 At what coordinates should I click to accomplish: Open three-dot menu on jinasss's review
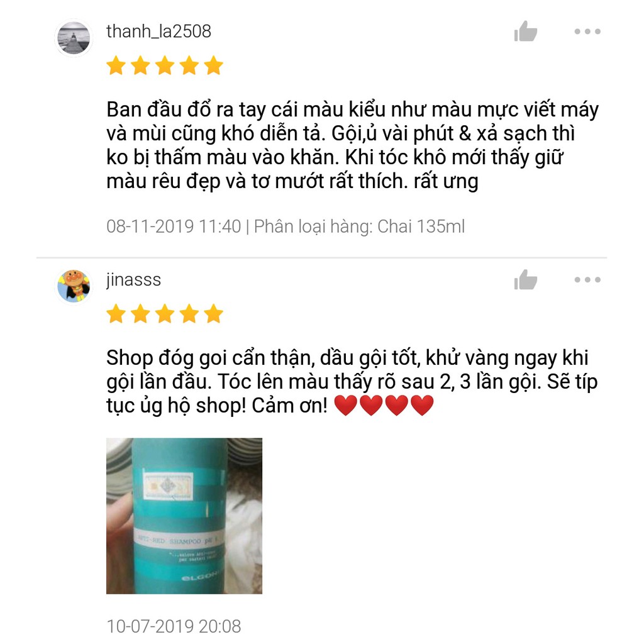[x=587, y=280]
